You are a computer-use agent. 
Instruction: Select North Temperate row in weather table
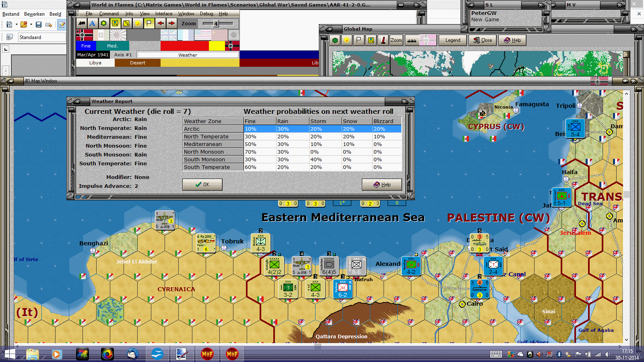[x=292, y=137]
